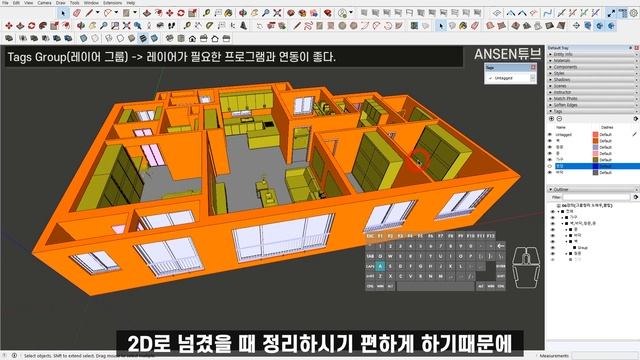Viewport: 640px width, 360px height.
Task: Click the Add Tag plus icon
Action: click(551, 119)
